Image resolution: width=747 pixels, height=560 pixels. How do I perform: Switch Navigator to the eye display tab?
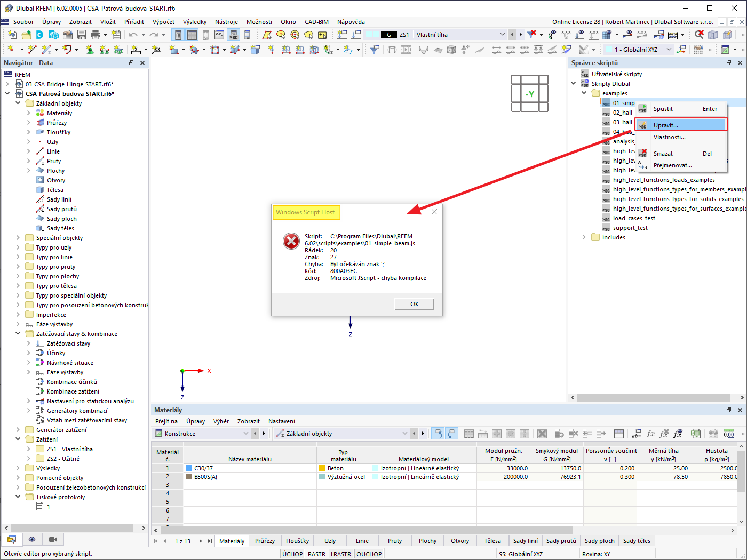(x=32, y=539)
